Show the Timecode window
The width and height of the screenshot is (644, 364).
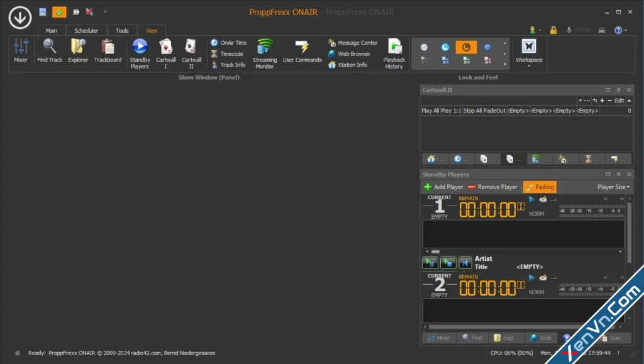pyautogui.click(x=227, y=54)
